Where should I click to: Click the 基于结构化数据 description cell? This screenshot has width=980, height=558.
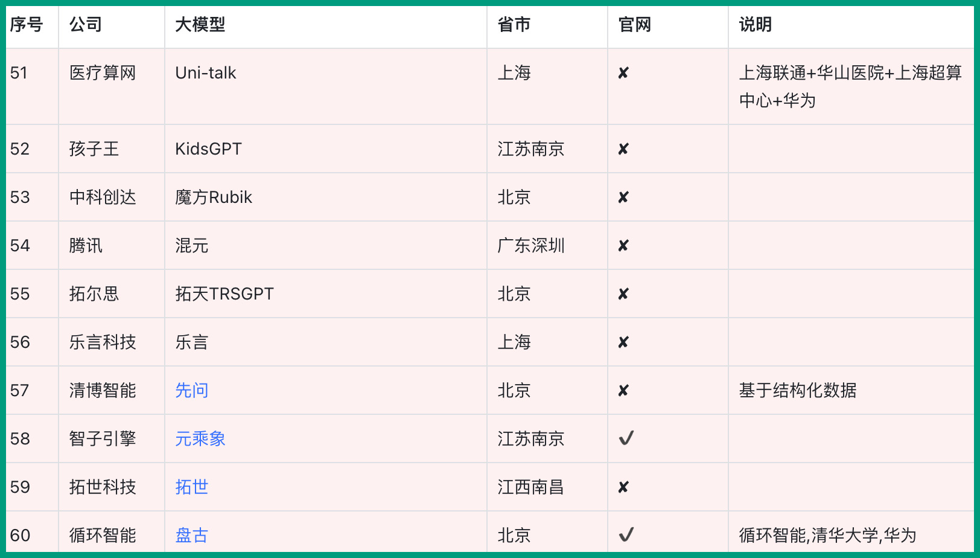(797, 391)
